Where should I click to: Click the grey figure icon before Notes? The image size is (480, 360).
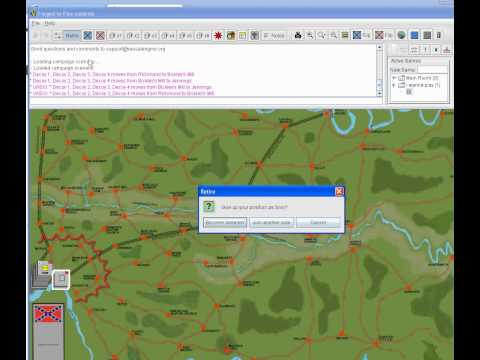click(255, 35)
